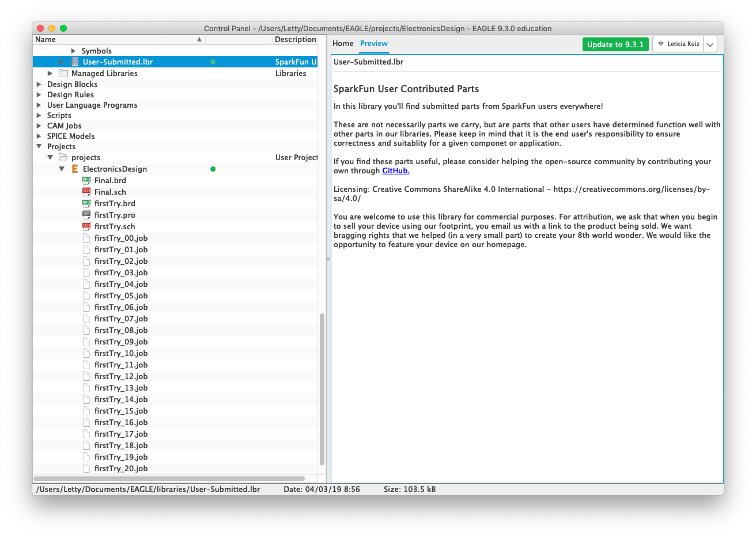
Task: Expand the Design Blocks section
Action: (39, 84)
